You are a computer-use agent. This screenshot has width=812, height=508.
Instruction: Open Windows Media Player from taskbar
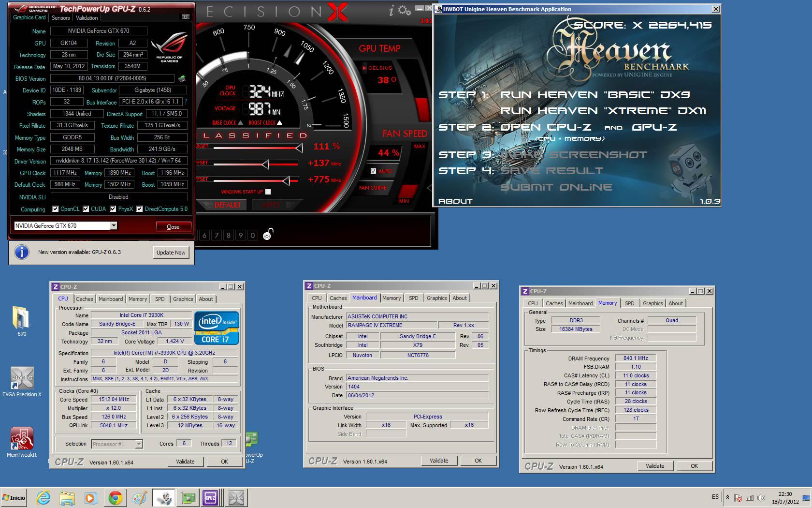click(x=90, y=498)
